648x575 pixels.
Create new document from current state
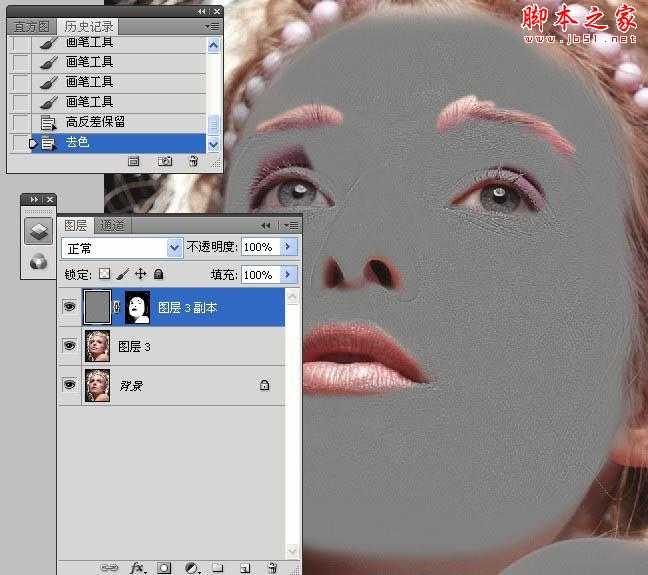[133, 161]
